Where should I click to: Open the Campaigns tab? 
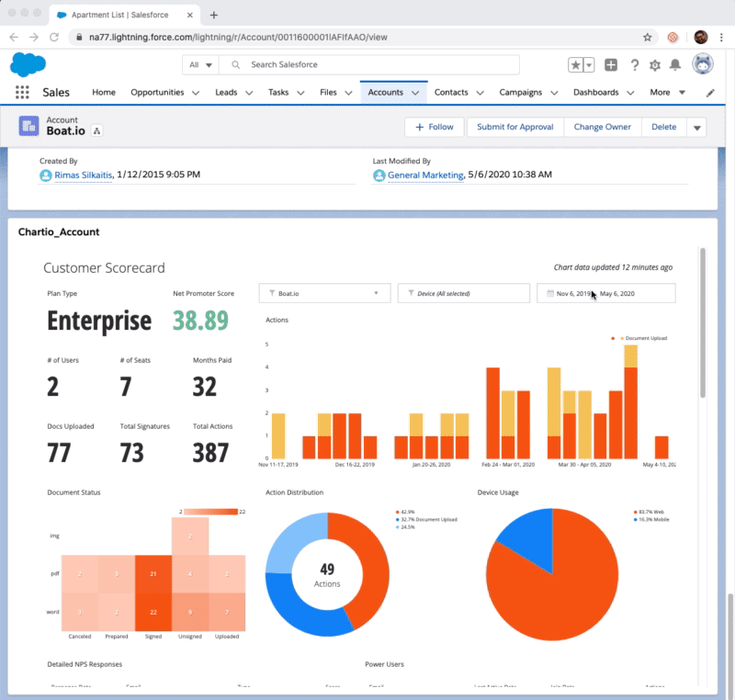pos(522,93)
